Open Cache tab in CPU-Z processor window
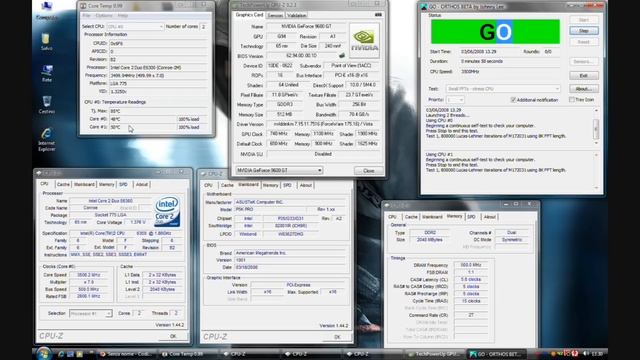Viewport: 640px width, 360px height. [x=63, y=184]
